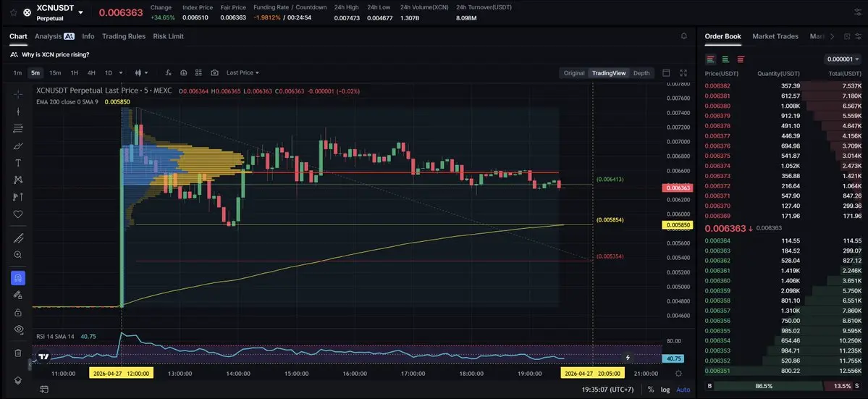Open the chart patterns tool
868x399 pixels.
click(x=17, y=180)
